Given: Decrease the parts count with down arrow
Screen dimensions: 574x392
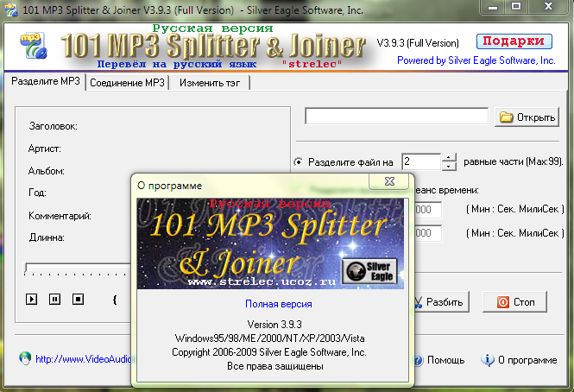Looking at the screenshot, I should 449,167.
